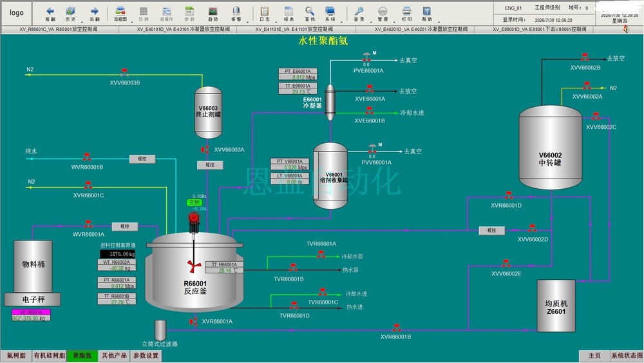This screenshot has height=363, width=644.
Task: Click valve XVV66003A below the terminator tank
Action: [205, 150]
